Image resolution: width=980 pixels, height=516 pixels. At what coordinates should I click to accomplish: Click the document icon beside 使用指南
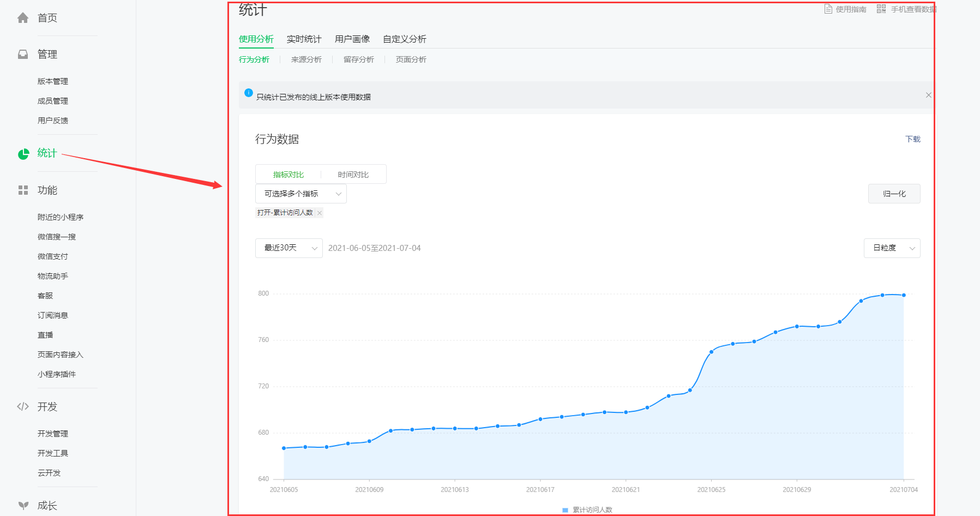(x=828, y=9)
